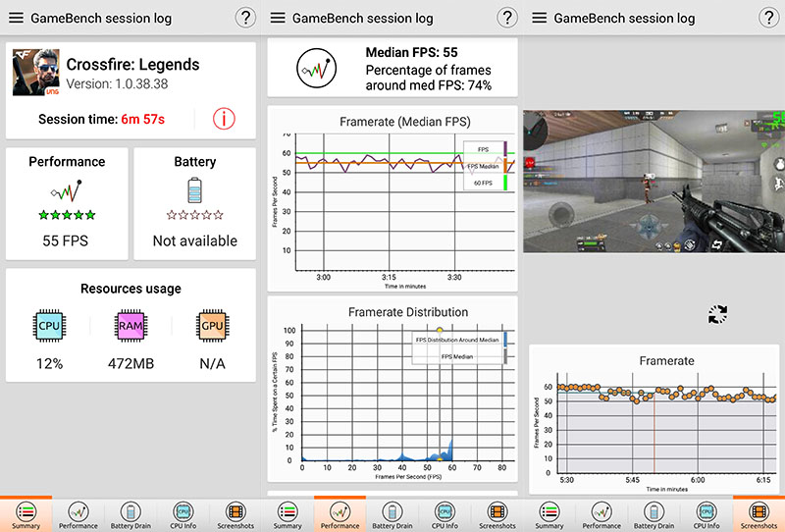
Task: Open hamburger menu in left session panel
Action: tap(16, 18)
